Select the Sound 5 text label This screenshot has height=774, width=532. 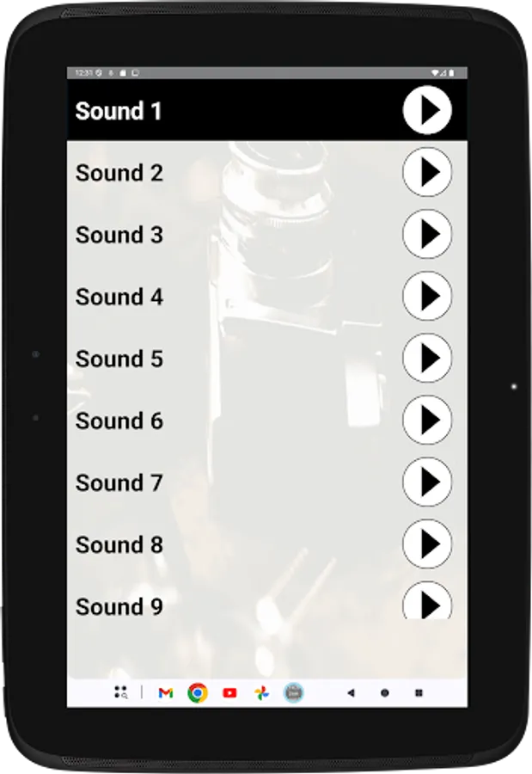[x=119, y=359]
